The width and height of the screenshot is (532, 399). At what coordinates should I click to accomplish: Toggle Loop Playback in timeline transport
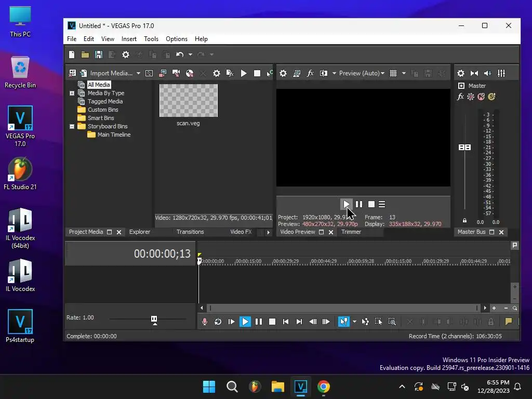[218, 322]
